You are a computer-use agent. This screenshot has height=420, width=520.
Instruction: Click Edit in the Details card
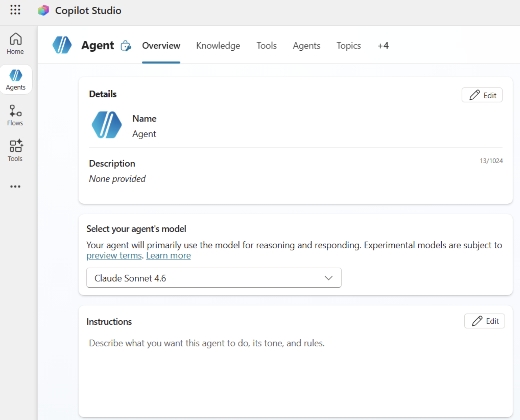(x=482, y=95)
